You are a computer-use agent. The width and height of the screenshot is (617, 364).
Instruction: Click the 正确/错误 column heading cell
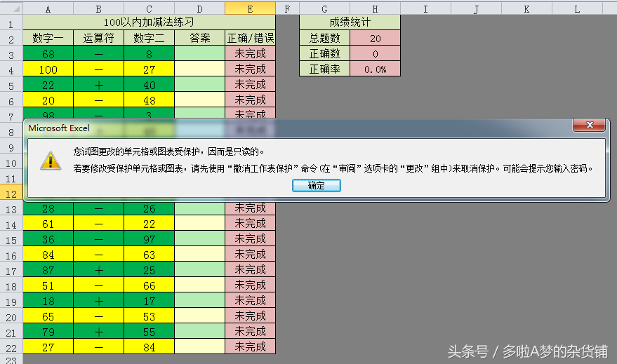click(x=250, y=38)
